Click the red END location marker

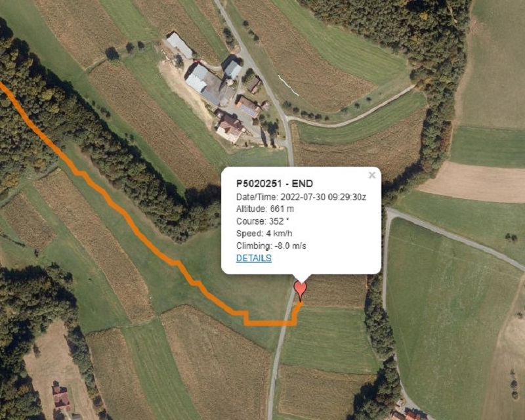[x=300, y=290]
